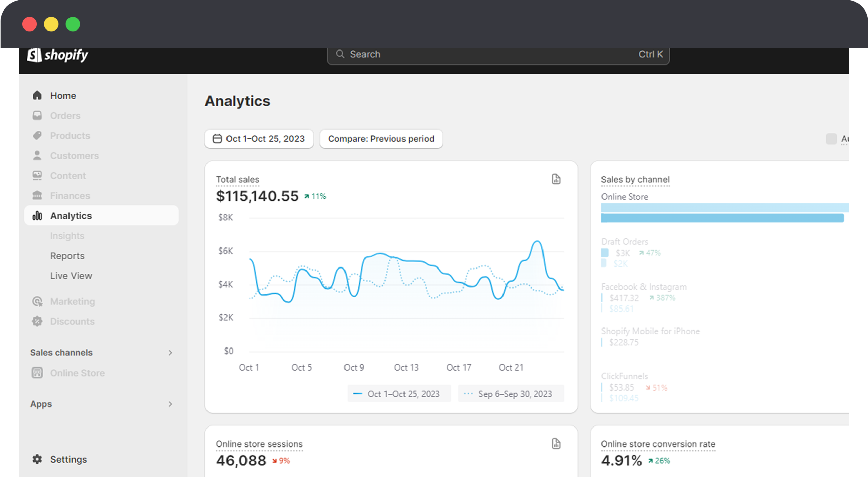Viewport: 868px width, 477px height.
Task: Open the Total sales report icon
Action: 556,179
